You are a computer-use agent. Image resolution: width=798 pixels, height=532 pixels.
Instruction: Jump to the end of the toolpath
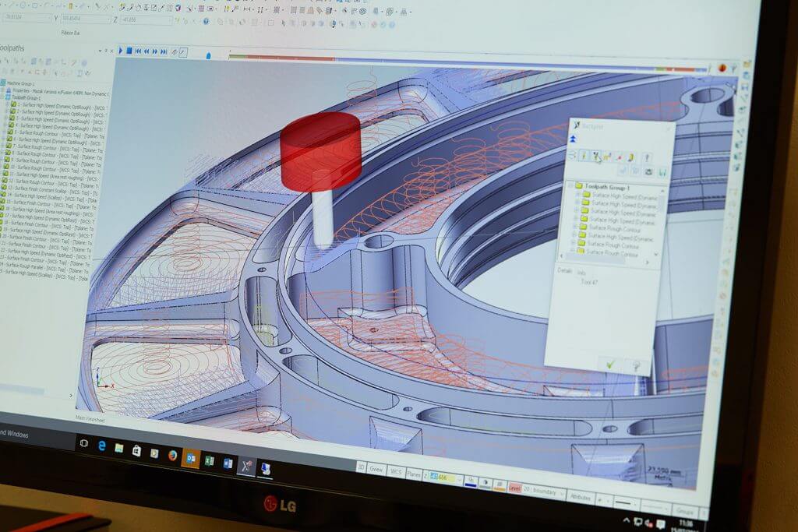164,51
